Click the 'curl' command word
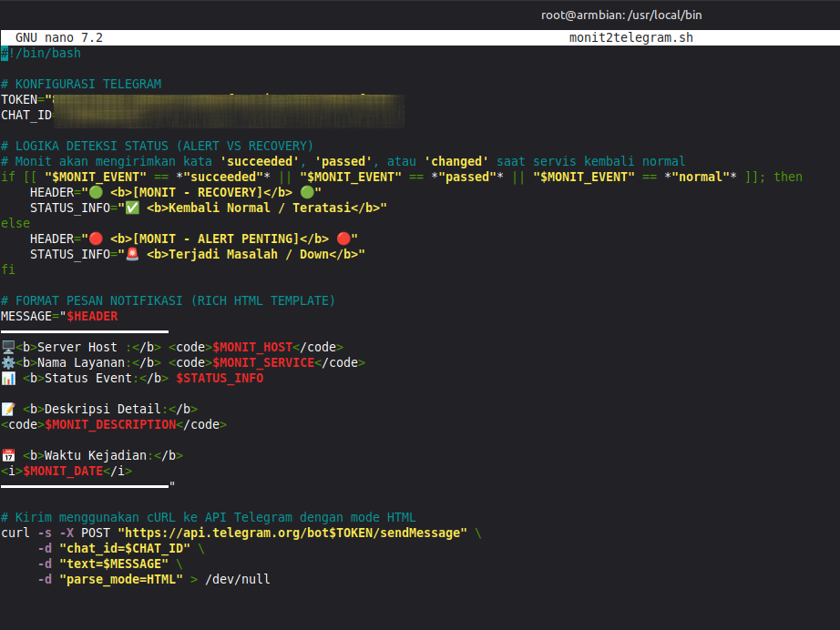Viewport: 840px width, 630px height. pos(15,533)
